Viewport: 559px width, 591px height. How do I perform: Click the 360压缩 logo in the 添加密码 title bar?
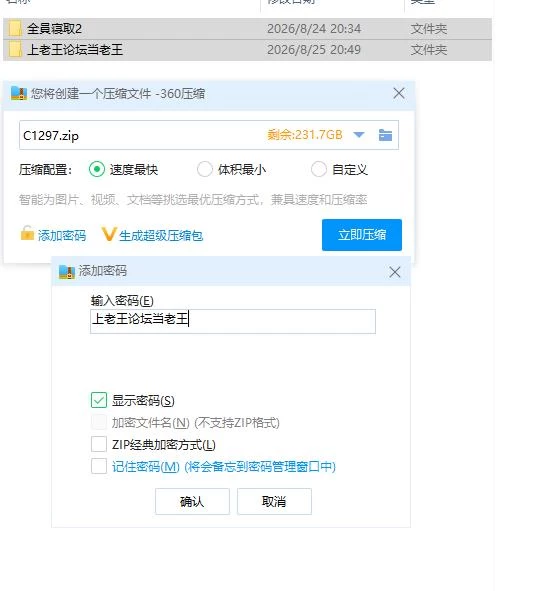67,271
